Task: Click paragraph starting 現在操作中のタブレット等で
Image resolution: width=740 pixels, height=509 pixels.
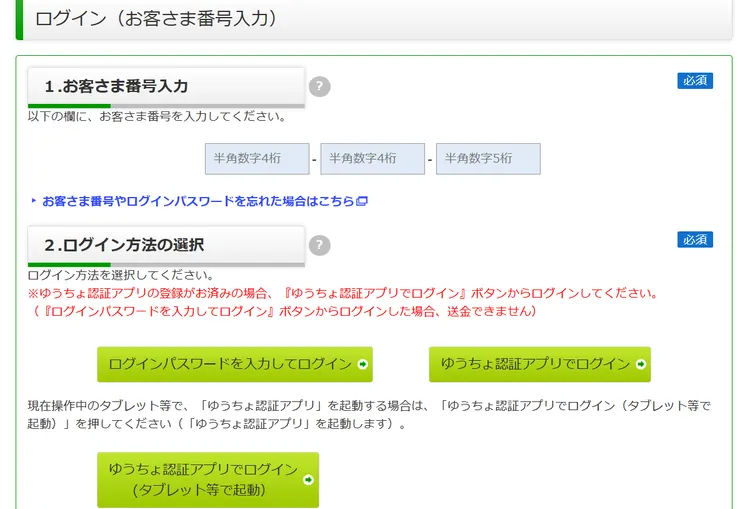Action: (x=369, y=415)
